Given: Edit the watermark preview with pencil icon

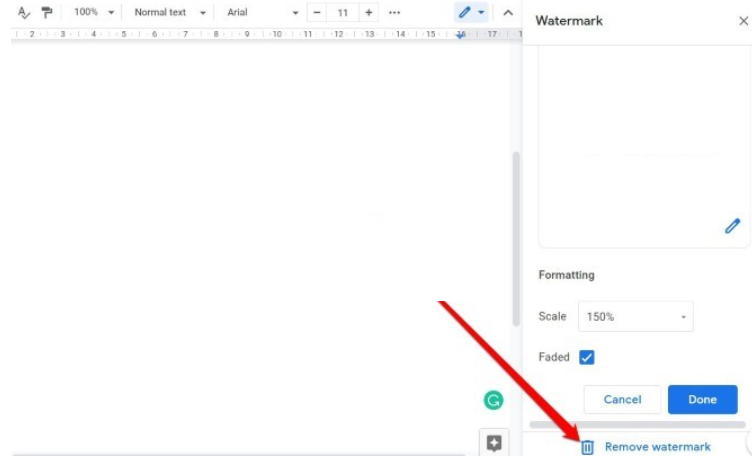Looking at the screenshot, I should 732,226.
